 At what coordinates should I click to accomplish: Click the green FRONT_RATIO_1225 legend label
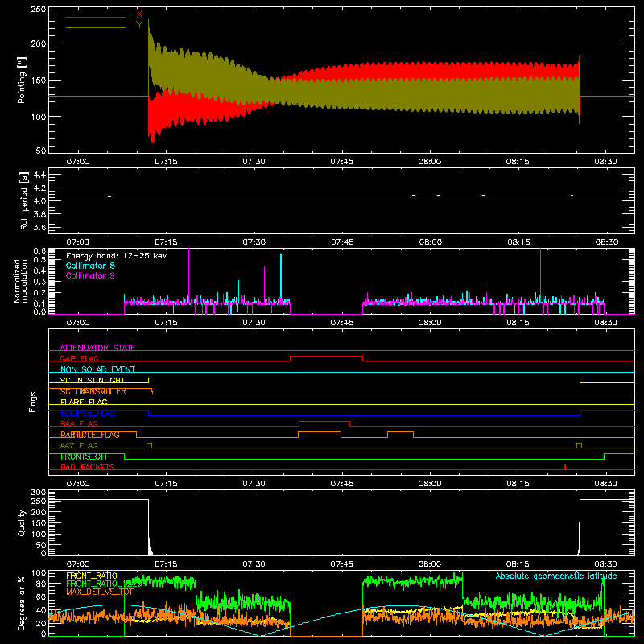pos(104,584)
